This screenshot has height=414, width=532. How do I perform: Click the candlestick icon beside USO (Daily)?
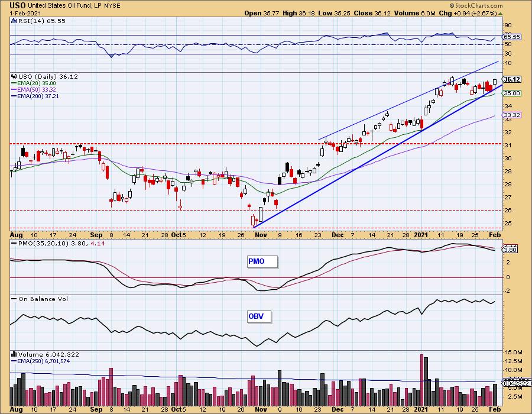tap(14, 77)
